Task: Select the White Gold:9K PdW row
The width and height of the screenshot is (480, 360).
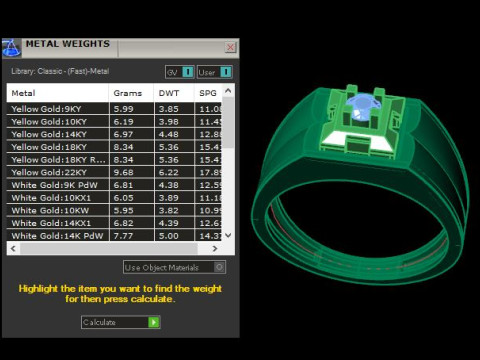Action: tap(114, 185)
